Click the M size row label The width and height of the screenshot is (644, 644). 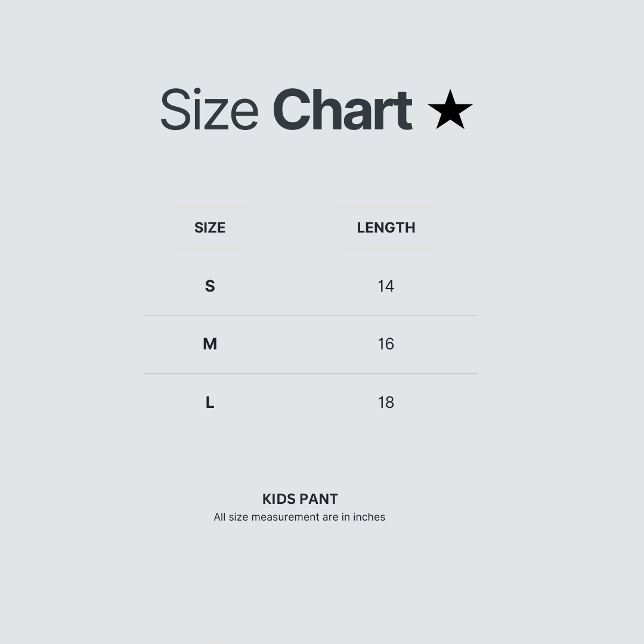coord(210,344)
